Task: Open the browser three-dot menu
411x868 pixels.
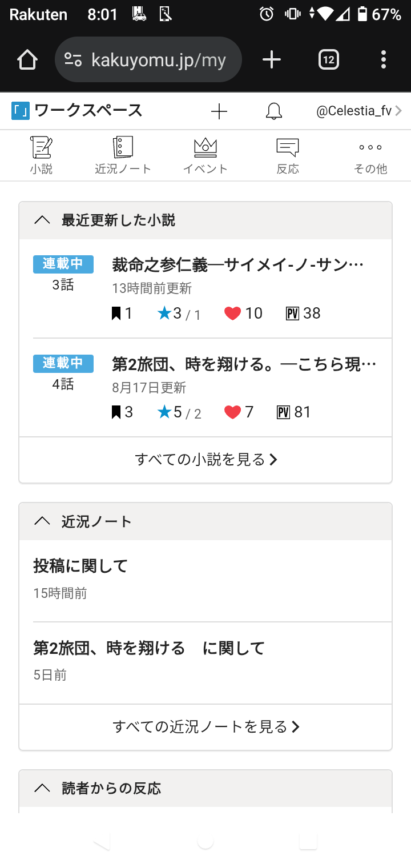Action: [x=383, y=59]
